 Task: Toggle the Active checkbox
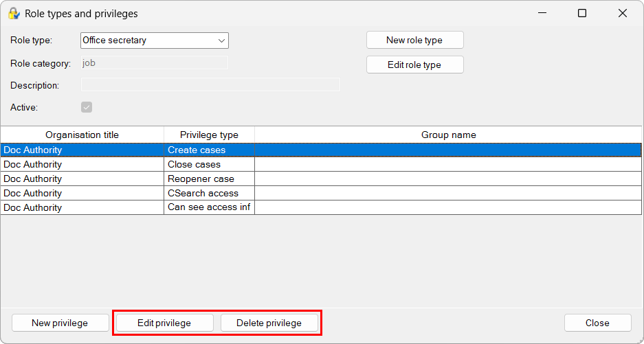tap(87, 107)
